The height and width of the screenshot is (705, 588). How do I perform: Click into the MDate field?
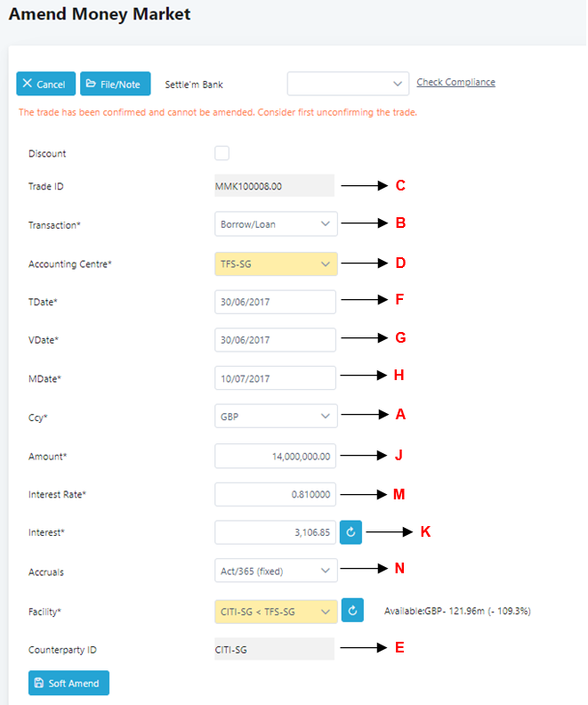275,378
